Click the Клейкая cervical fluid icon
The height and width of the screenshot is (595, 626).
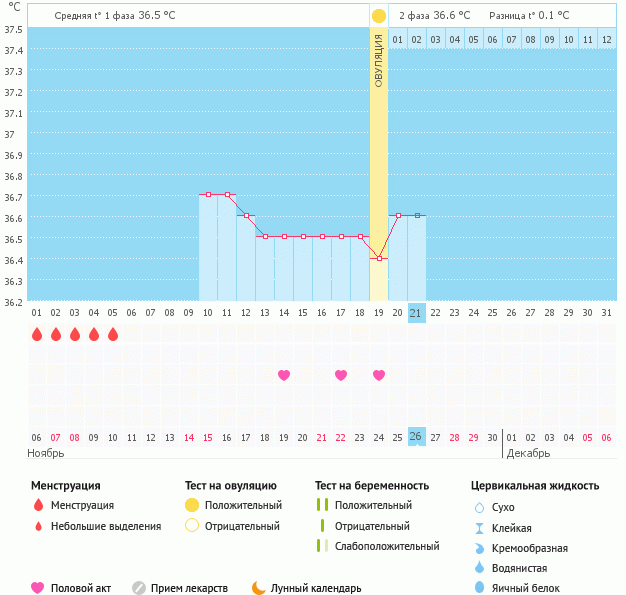coord(479,528)
